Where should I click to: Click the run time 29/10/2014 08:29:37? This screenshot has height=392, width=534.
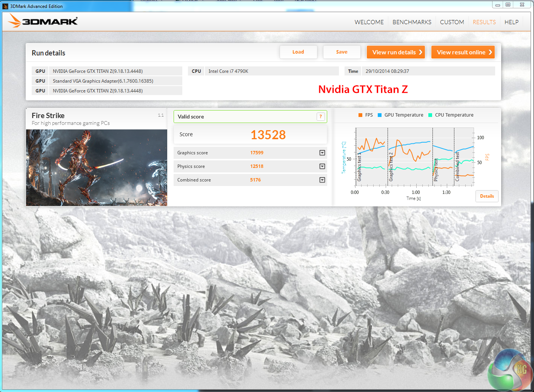387,71
